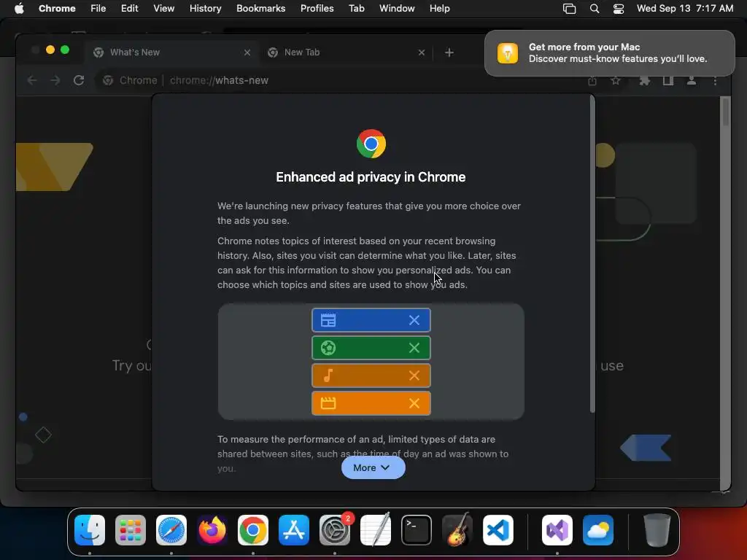Screen dimensions: 747x560
Task: Open the Window menu
Action: coord(397,9)
